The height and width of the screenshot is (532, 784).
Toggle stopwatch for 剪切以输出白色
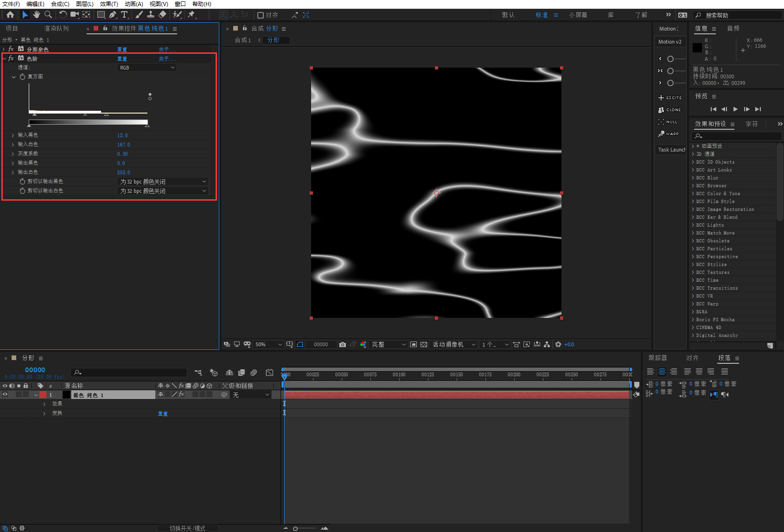[22, 191]
